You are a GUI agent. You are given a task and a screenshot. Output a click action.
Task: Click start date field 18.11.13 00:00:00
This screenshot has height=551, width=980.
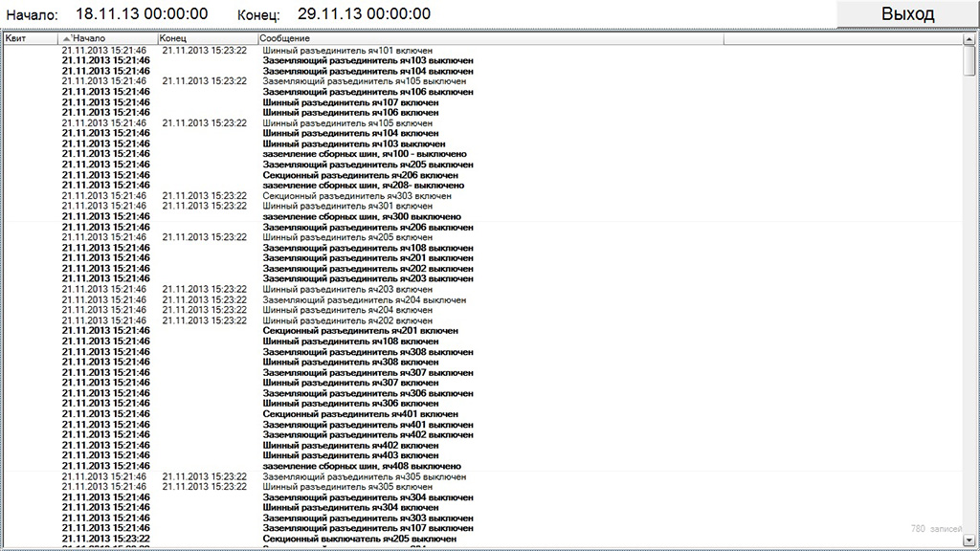click(x=142, y=13)
